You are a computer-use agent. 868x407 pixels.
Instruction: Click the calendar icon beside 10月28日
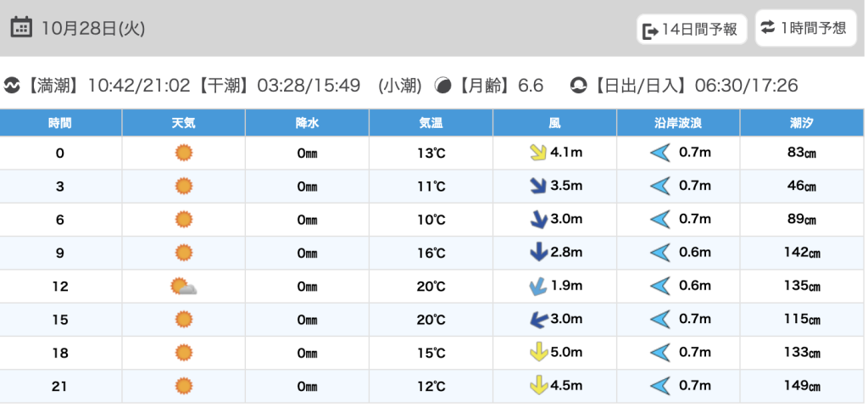coord(22,27)
